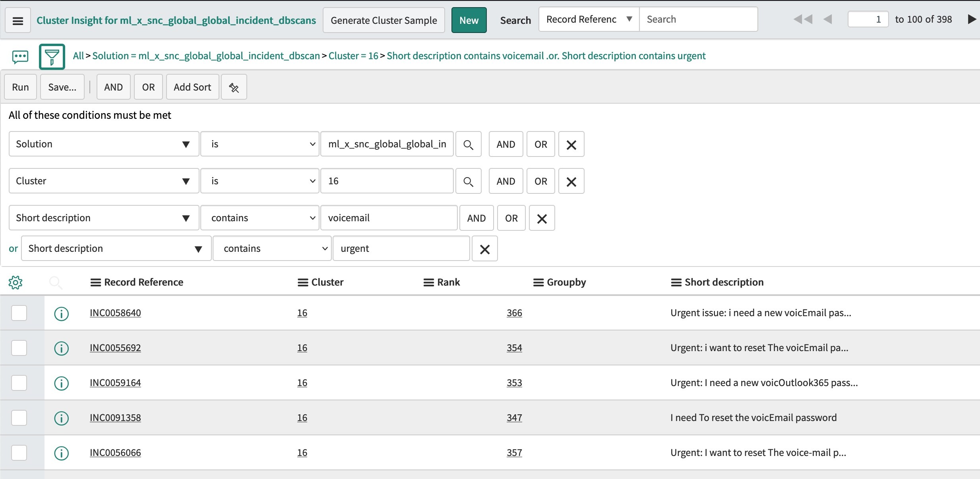Select the checkbox beside INC0091358

click(x=19, y=417)
